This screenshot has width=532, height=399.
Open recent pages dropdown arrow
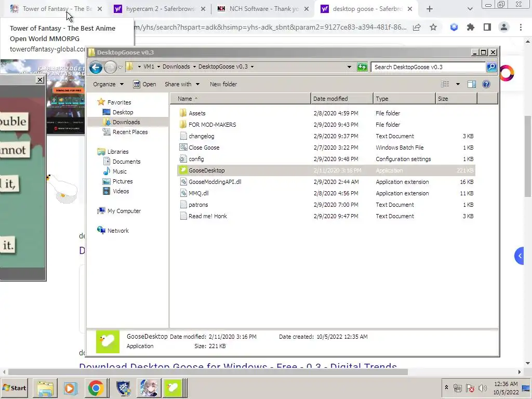coord(120,67)
